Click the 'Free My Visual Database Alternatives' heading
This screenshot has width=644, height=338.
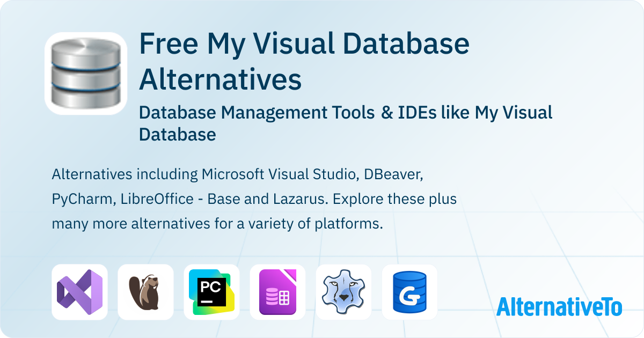(x=304, y=61)
